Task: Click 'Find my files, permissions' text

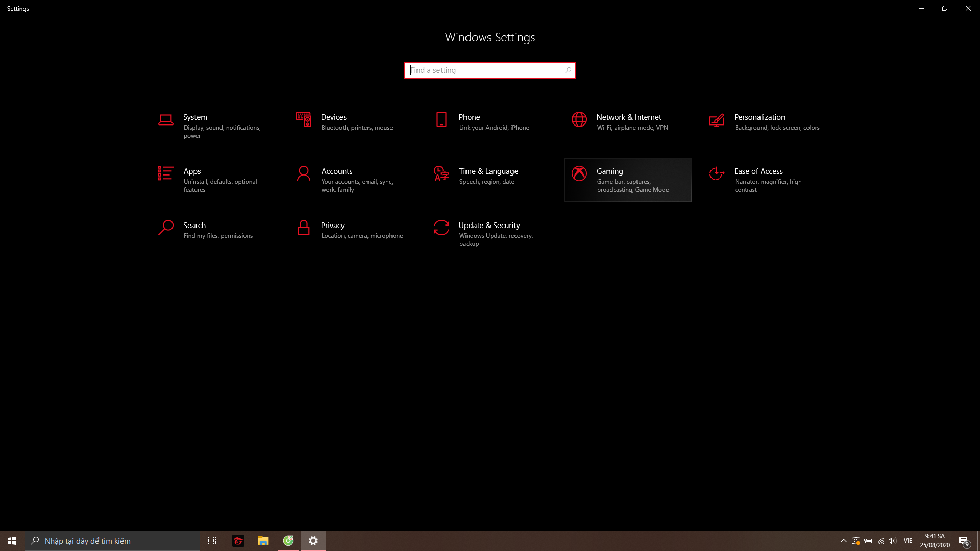Action: [x=218, y=236]
